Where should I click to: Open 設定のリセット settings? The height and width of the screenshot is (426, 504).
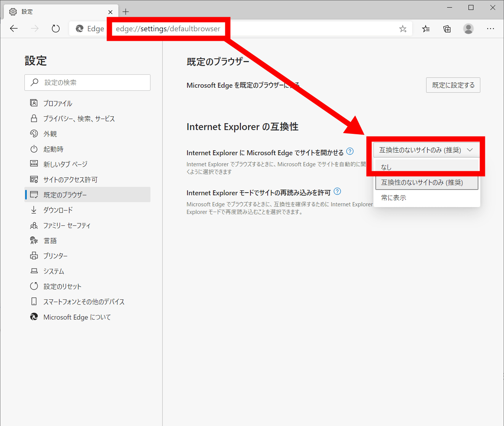point(87,286)
